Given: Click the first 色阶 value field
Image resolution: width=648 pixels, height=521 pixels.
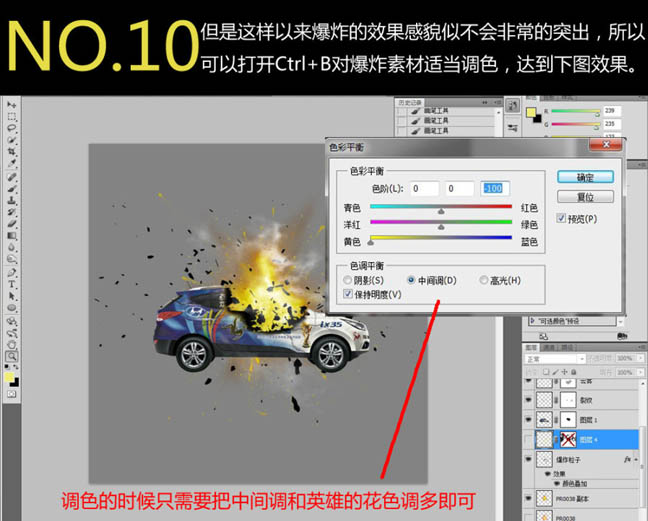Looking at the screenshot, I should (424, 188).
